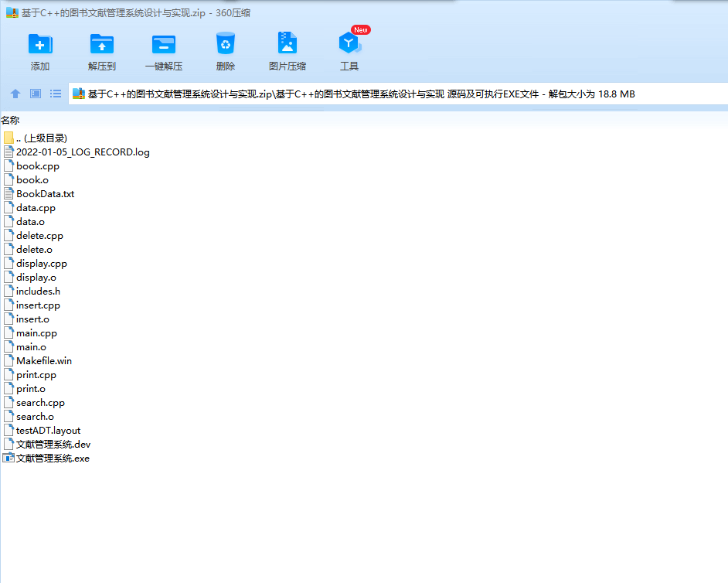Viewport: 728px width, 583px height.
Task: Click the file icon beside testADT.layout
Action: (9, 431)
